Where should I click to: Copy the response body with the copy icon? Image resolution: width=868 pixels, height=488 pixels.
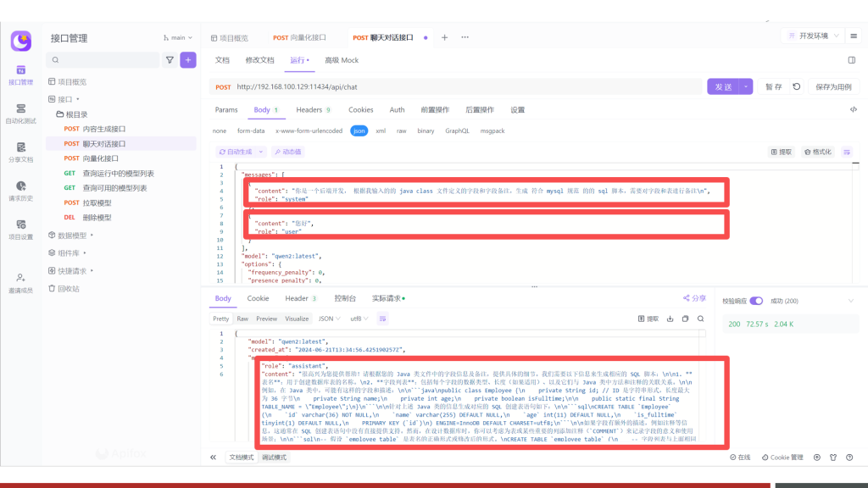[685, 319]
